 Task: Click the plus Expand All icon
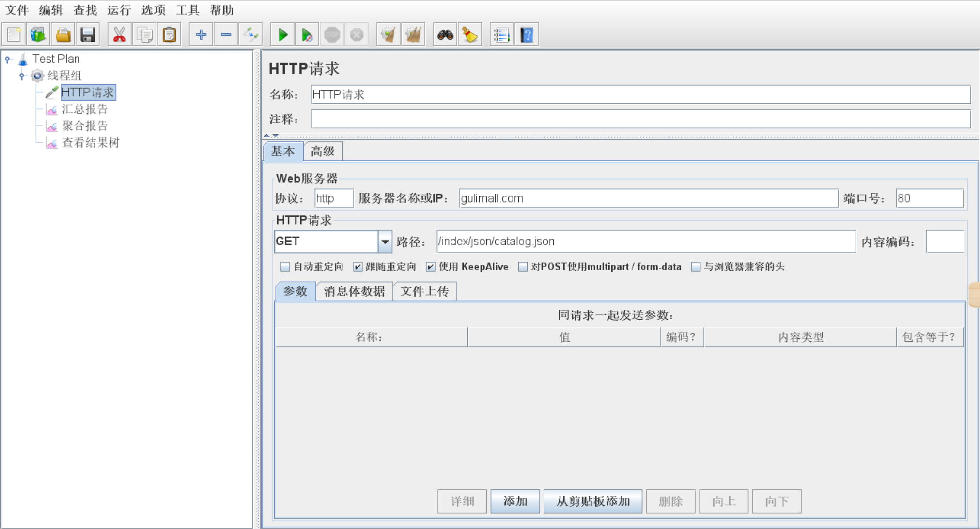point(201,35)
